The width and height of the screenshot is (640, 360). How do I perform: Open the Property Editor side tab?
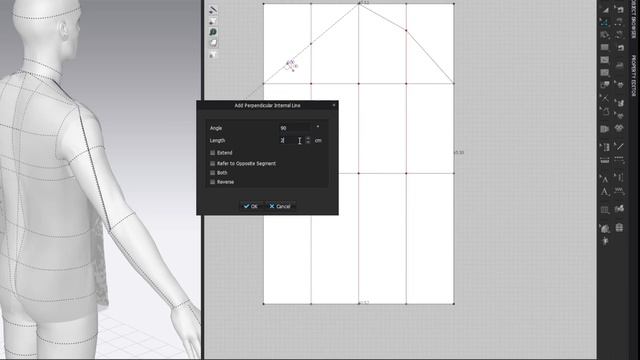pyautogui.click(x=634, y=76)
